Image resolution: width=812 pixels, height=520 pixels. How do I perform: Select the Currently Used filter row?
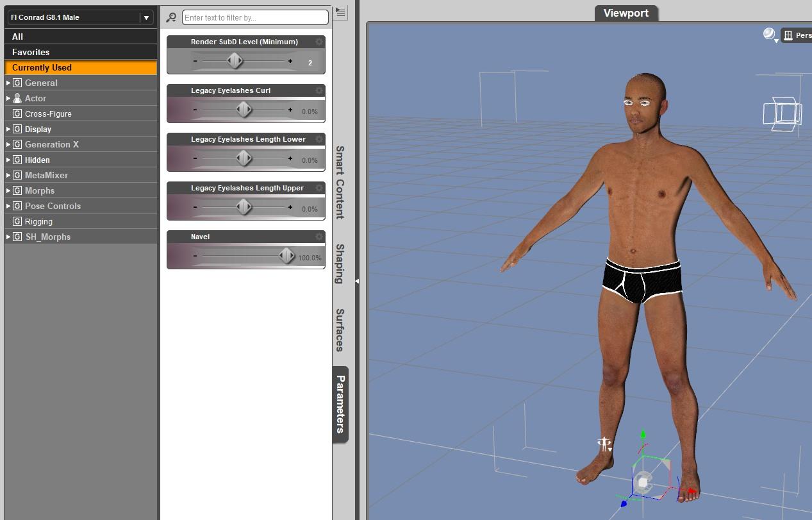[x=81, y=67]
